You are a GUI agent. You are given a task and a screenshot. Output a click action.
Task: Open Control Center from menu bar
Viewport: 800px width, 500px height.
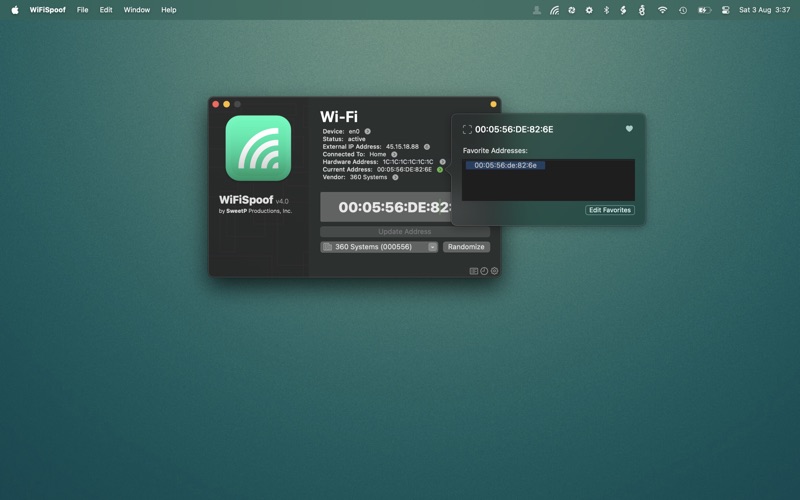[x=725, y=10]
